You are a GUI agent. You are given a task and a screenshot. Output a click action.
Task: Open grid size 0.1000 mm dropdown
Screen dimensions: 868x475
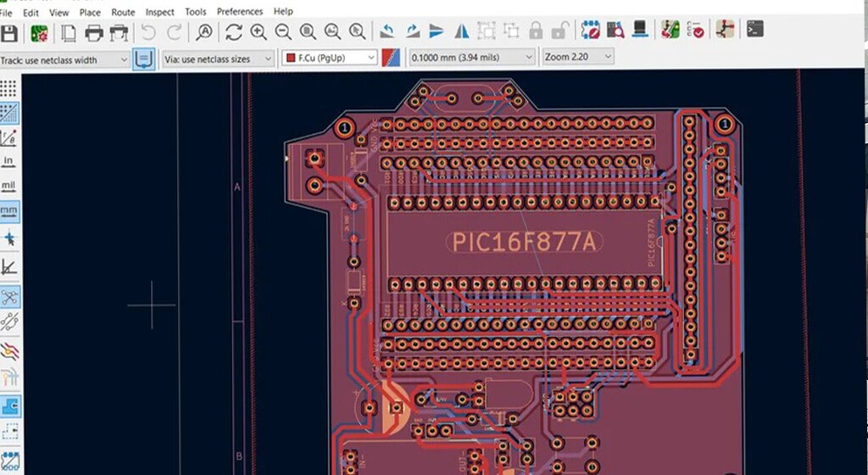click(x=472, y=57)
